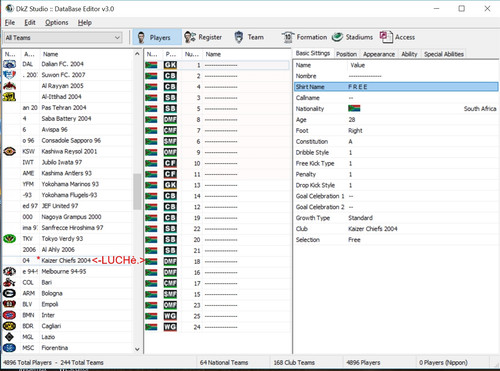Open the Formation section icon
This screenshot has width=500, height=371.
pyautogui.click(x=287, y=37)
